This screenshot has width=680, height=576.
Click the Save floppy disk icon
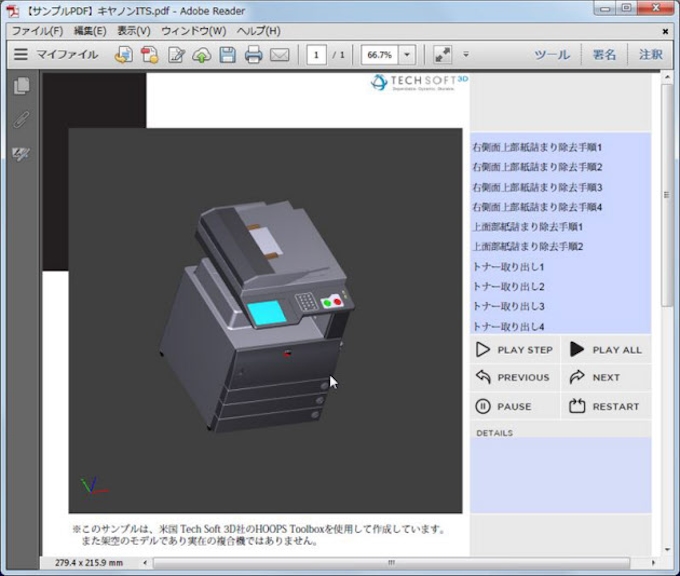point(227,55)
